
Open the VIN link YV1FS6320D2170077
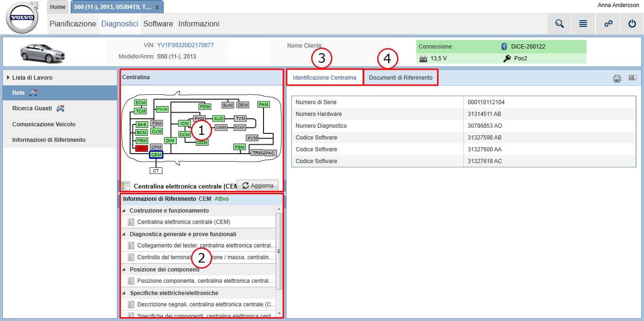coord(185,45)
